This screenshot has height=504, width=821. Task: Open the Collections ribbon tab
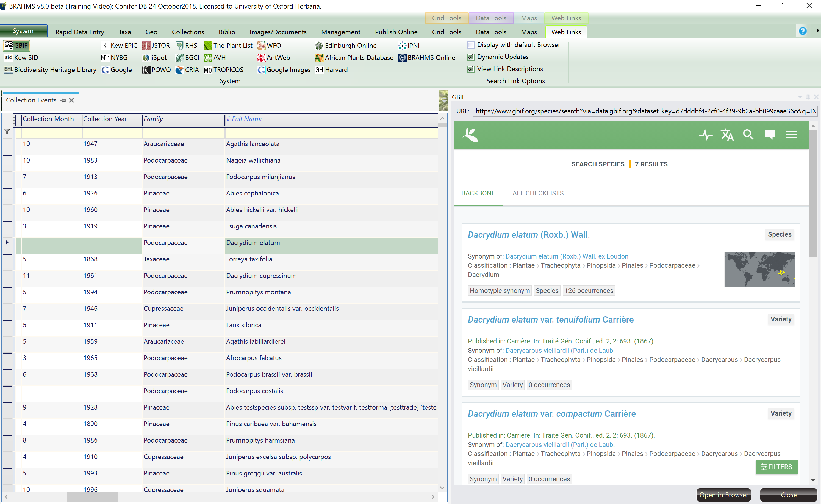coord(188,32)
